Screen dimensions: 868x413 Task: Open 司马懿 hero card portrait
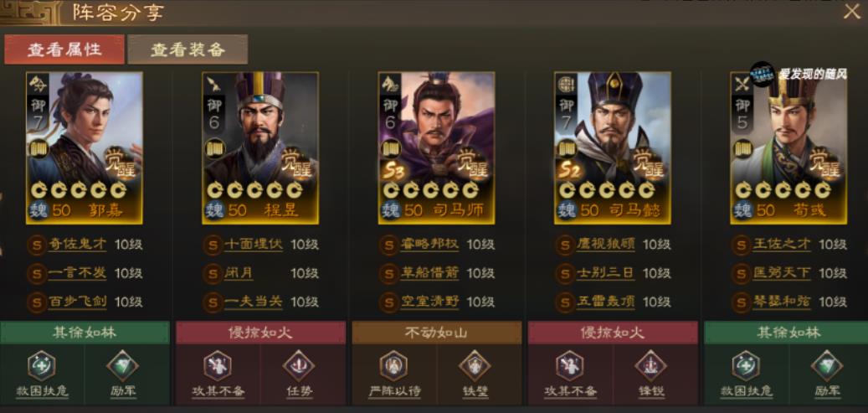click(x=612, y=148)
